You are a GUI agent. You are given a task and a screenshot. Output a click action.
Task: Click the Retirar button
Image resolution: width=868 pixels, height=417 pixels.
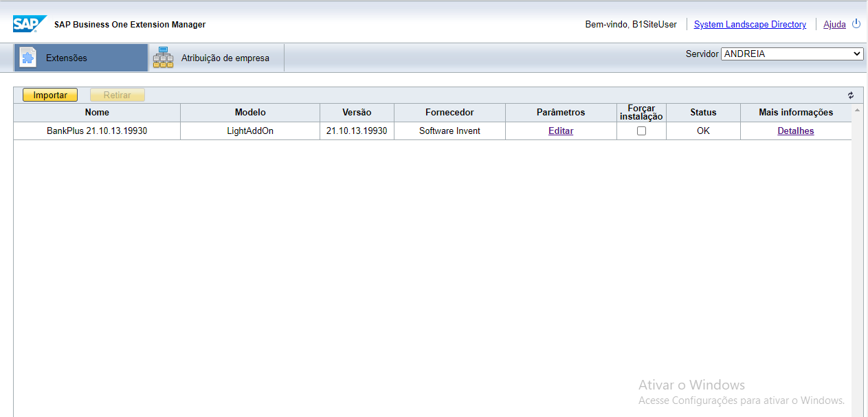click(x=117, y=95)
